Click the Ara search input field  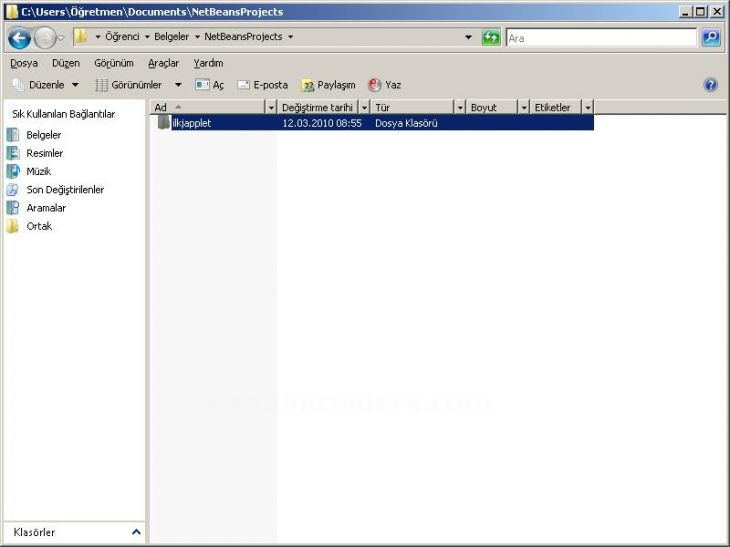[601, 38]
